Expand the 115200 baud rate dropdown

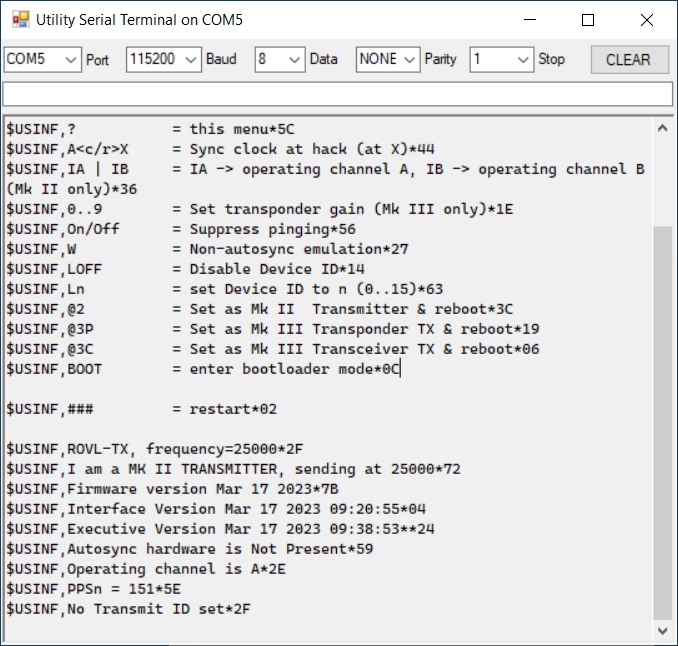164,59
